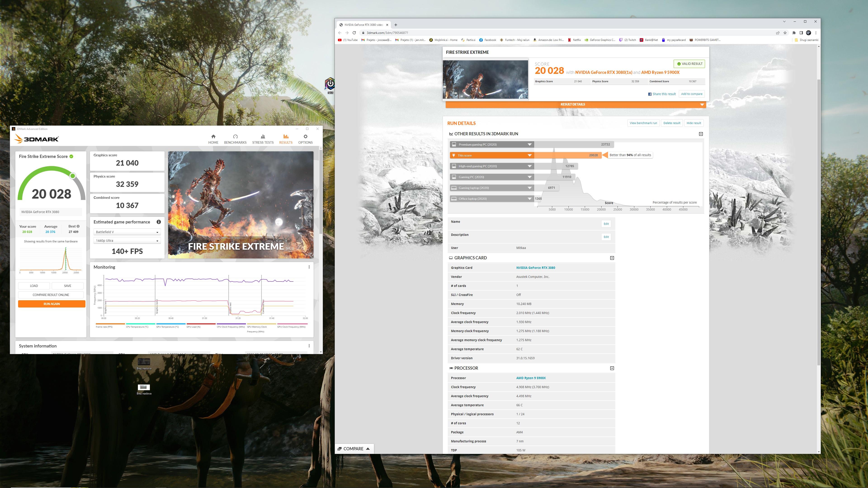Click the Best score info icon
Viewport: 868px width, 488px height.
click(x=78, y=226)
